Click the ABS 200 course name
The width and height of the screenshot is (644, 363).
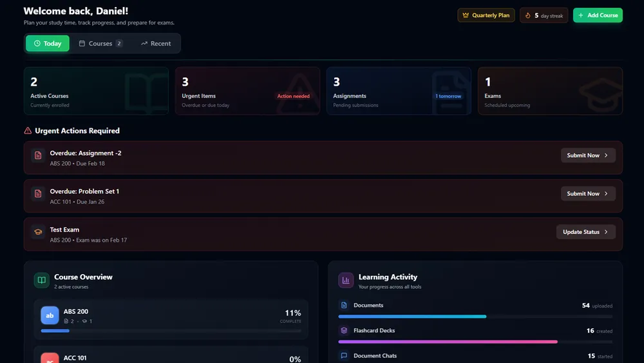click(76, 311)
